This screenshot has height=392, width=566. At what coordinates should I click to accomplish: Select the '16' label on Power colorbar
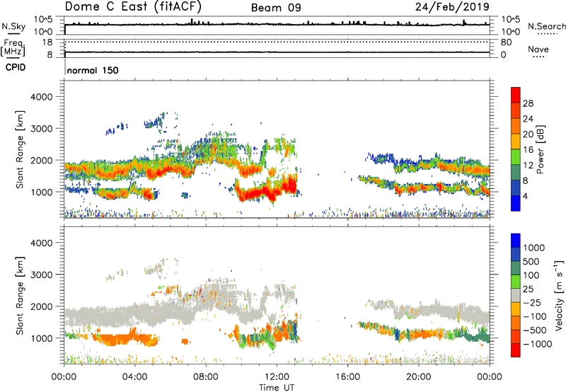pos(528,150)
